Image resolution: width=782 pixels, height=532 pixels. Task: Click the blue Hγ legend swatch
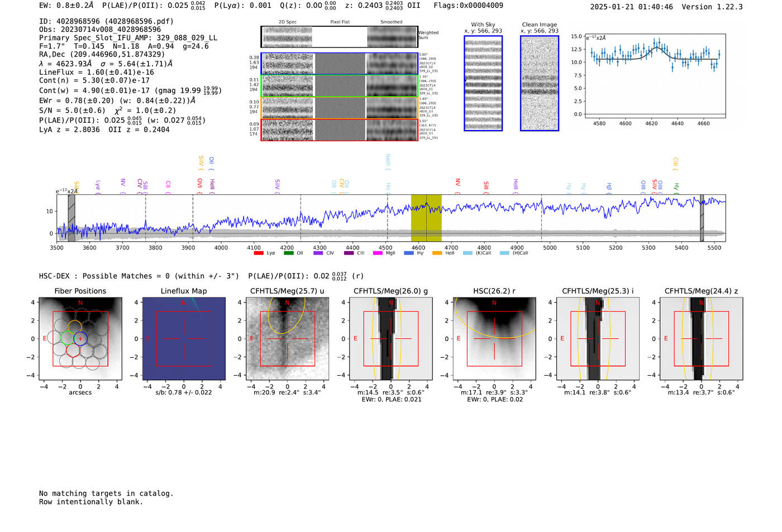pyautogui.click(x=409, y=253)
